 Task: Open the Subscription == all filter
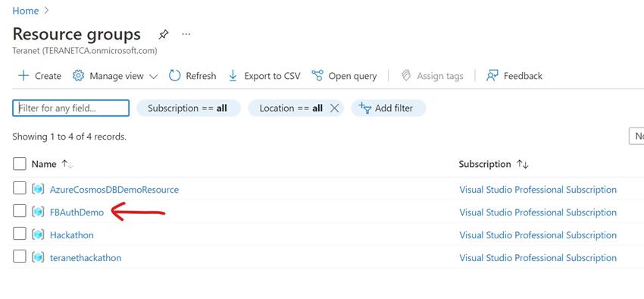[x=189, y=109]
